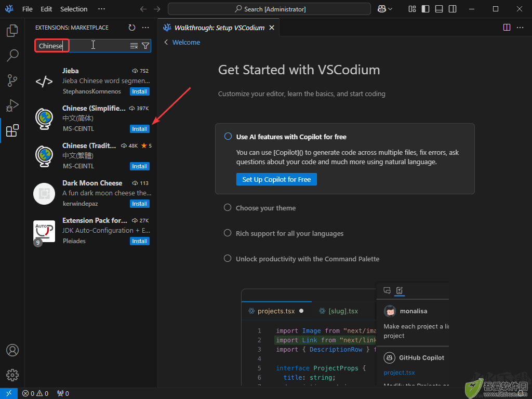Click the Search [Administrator] command center

tap(270, 9)
